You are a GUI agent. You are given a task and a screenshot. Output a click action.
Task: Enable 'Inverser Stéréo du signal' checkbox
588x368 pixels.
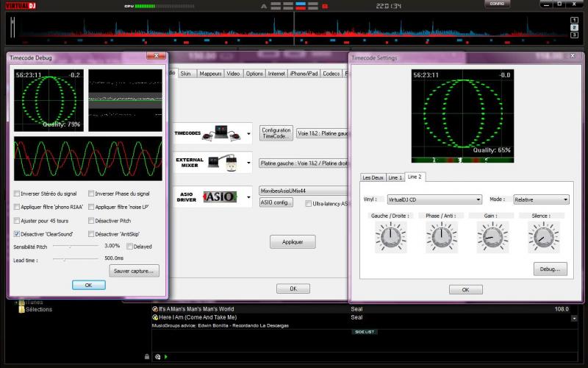pos(17,194)
